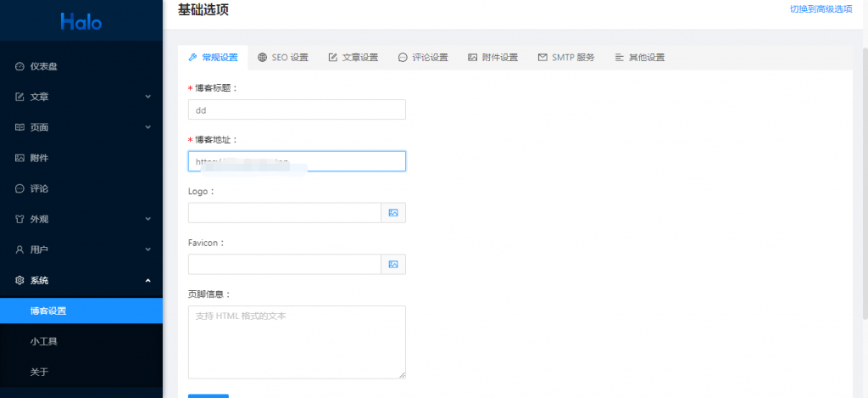Click the bubble icon on 评论设置 tab
Viewport: 868px width, 398px height.
click(x=403, y=57)
